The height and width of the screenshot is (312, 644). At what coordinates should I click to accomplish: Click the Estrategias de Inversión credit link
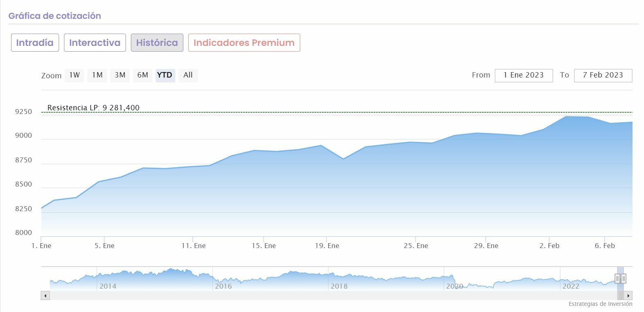tap(600, 304)
